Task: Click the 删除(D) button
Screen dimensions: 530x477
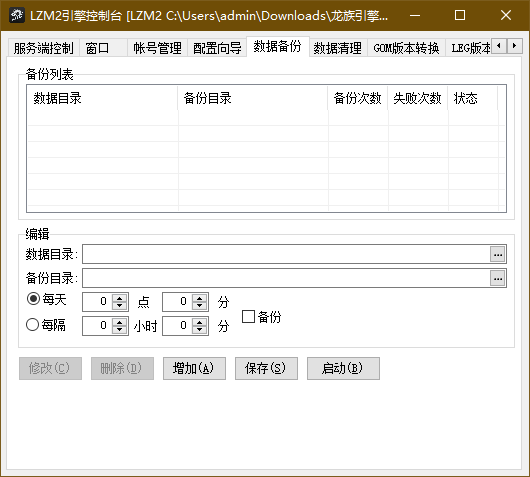Action: coord(122,368)
